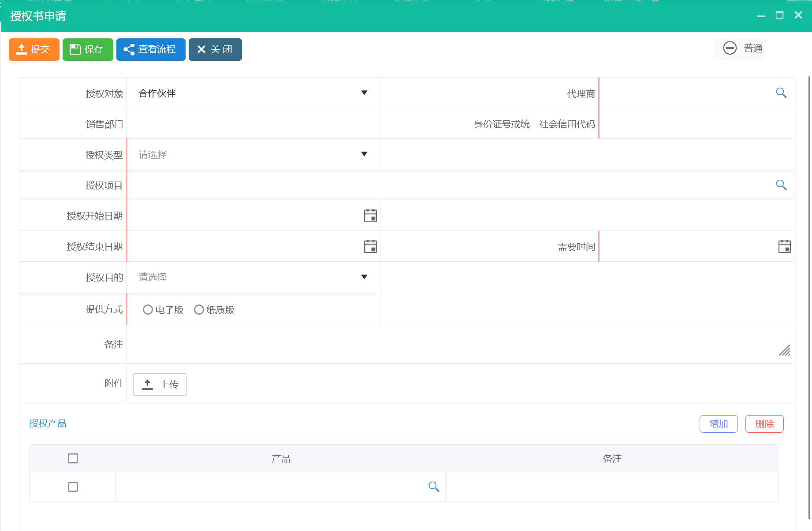
Task: Click the product row search icon
Action: coord(434,486)
